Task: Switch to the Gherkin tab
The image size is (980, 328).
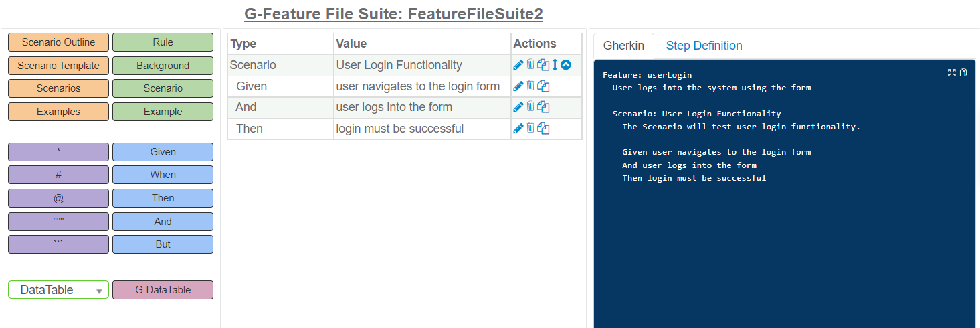Action: click(x=623, y=46)
